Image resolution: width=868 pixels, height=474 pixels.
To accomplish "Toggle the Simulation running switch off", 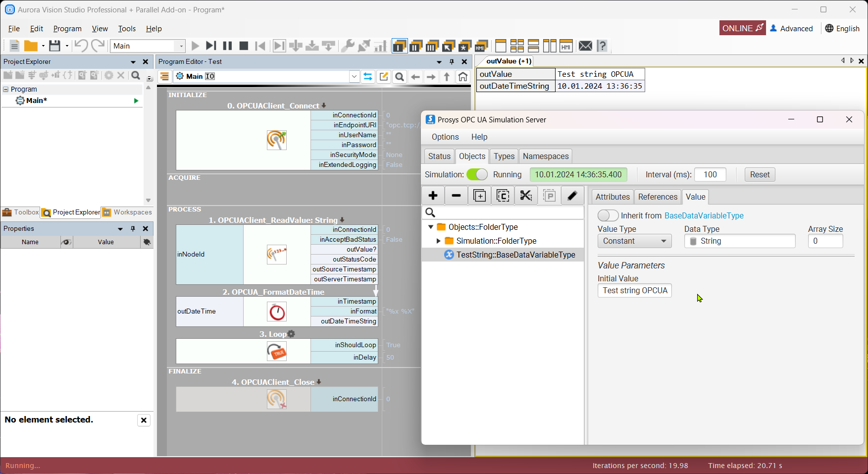I will 477,174.
